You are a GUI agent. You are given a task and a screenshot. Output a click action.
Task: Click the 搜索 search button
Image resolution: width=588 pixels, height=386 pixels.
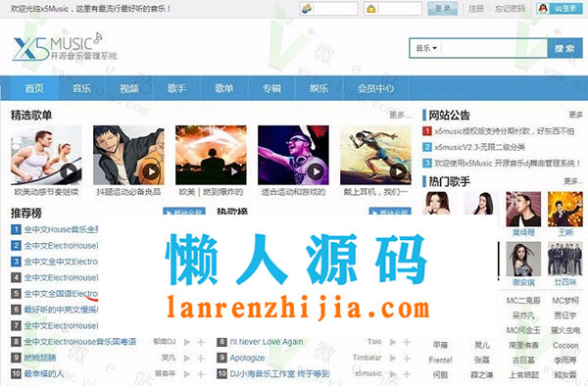(x=564, y=48)
